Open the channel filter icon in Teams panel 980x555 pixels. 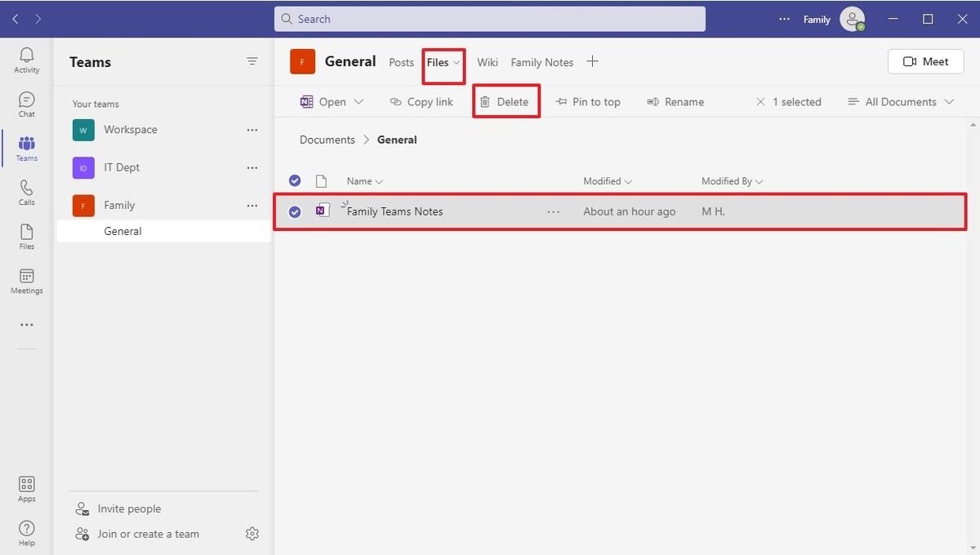(x=252, y=61)
